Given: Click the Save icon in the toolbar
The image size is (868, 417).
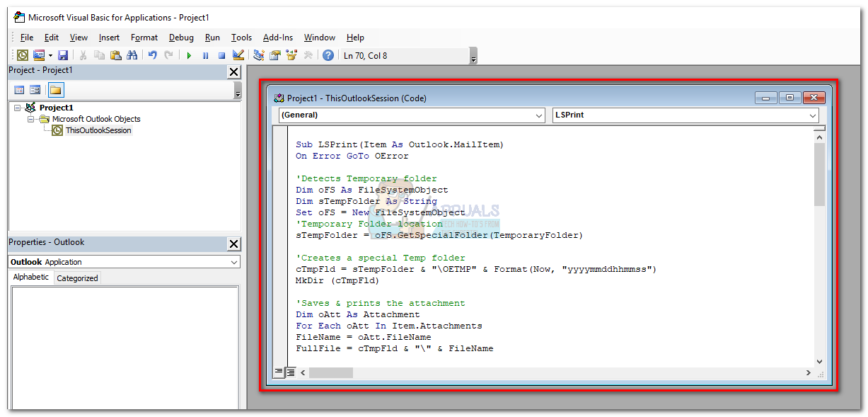Looking at the screenshot, I should tap(63, 55).
